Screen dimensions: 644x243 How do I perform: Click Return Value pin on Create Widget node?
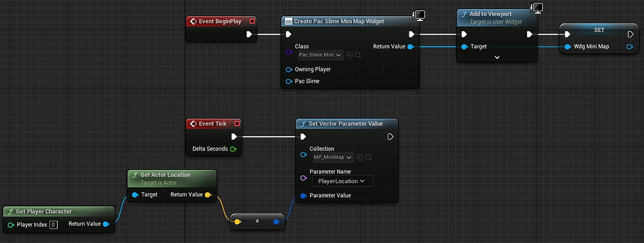(410, 47)
